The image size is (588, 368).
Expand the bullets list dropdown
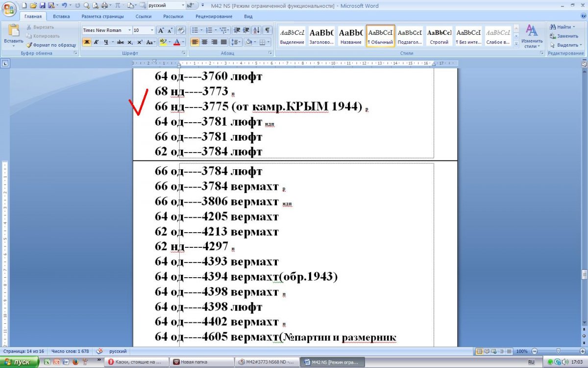200,30
